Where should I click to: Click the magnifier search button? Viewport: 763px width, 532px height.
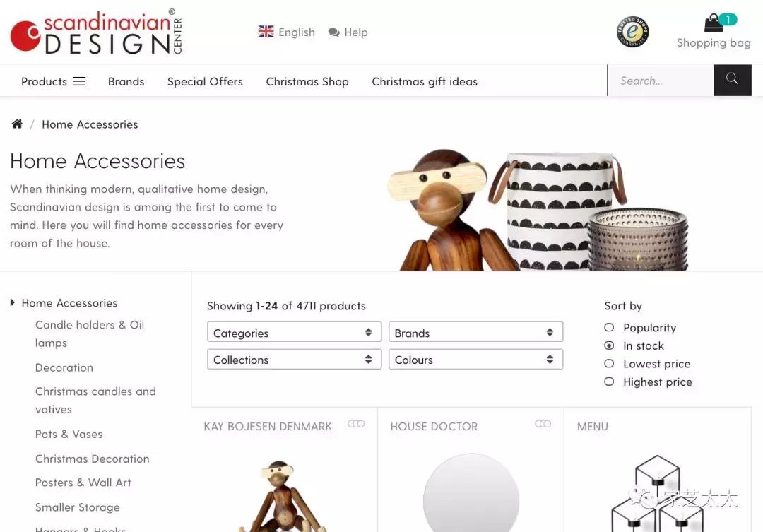pyautogui.click(x=732, y=80)
